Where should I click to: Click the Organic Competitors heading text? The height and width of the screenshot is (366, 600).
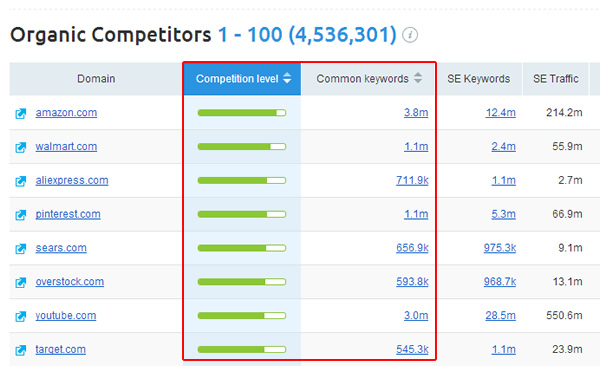pos(111,35)
